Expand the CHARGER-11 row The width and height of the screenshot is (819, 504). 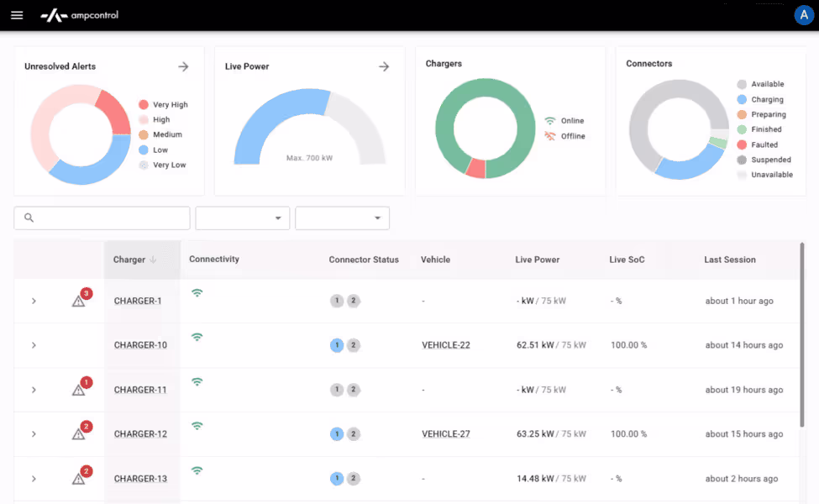[34, 390]
